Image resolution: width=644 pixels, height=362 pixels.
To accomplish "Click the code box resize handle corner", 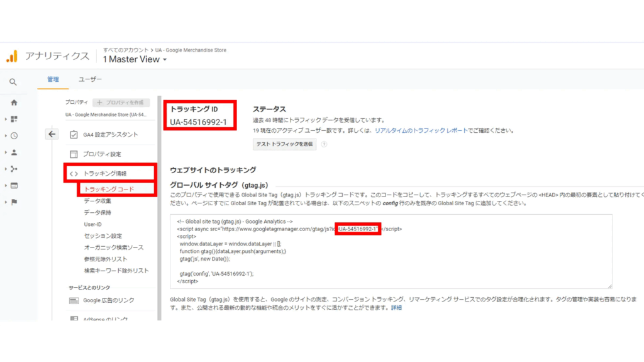I will click(609, 286).
